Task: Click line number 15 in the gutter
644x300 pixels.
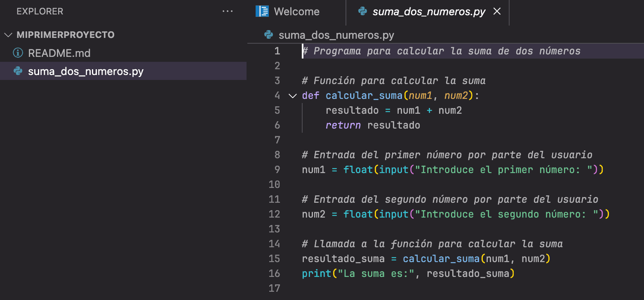Action: coord(275,258)
